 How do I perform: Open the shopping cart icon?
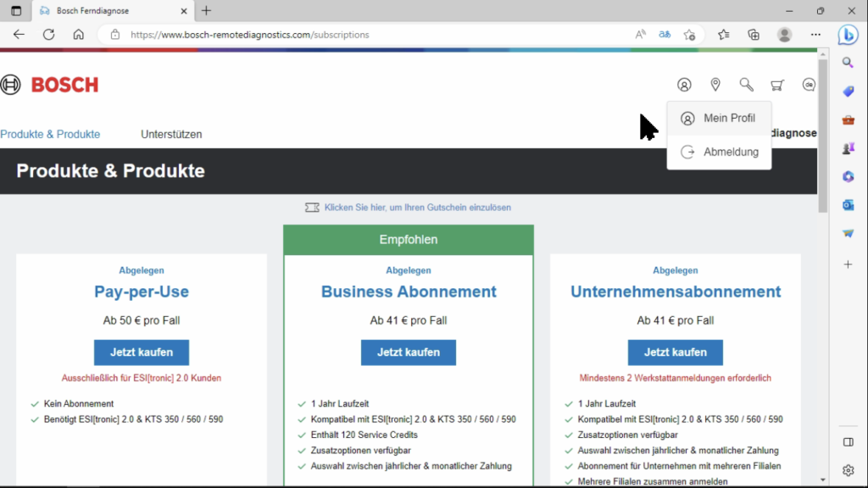point(777,85)
